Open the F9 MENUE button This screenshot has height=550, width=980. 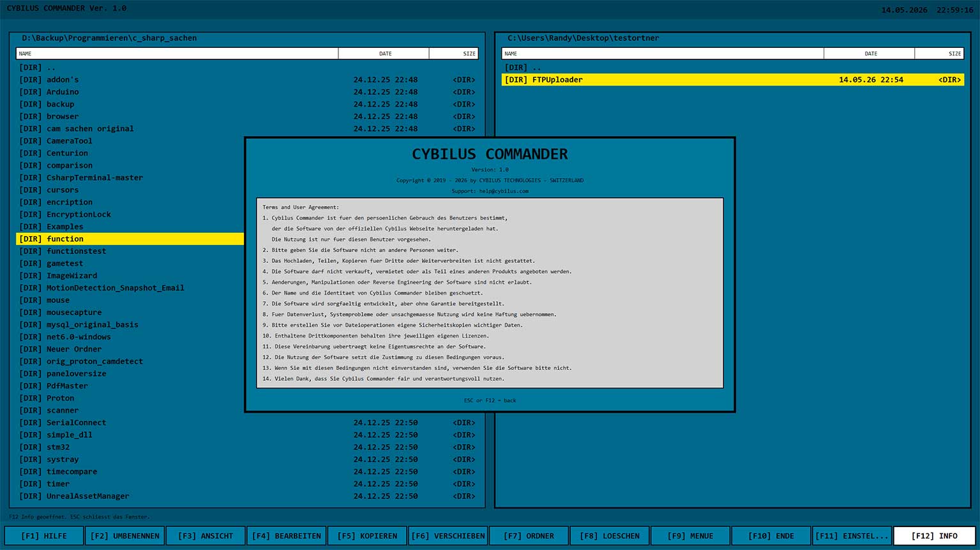point(690,536)
